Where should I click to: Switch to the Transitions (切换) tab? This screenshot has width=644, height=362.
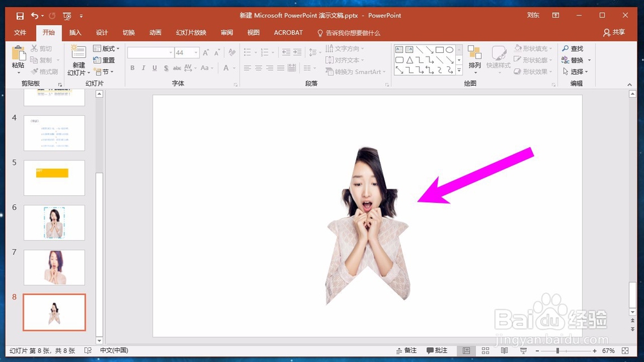click(129, 32)
